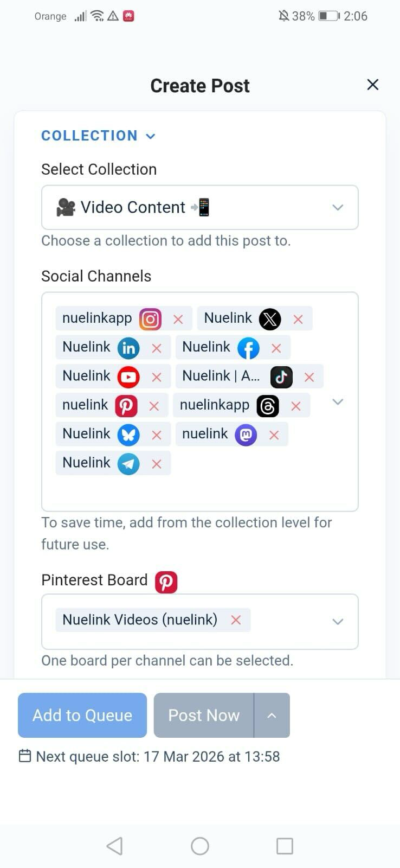Remove the nuelink Mastodon channel chip
Viewport: 400px width, 868px height.
(x=274, y=435)
